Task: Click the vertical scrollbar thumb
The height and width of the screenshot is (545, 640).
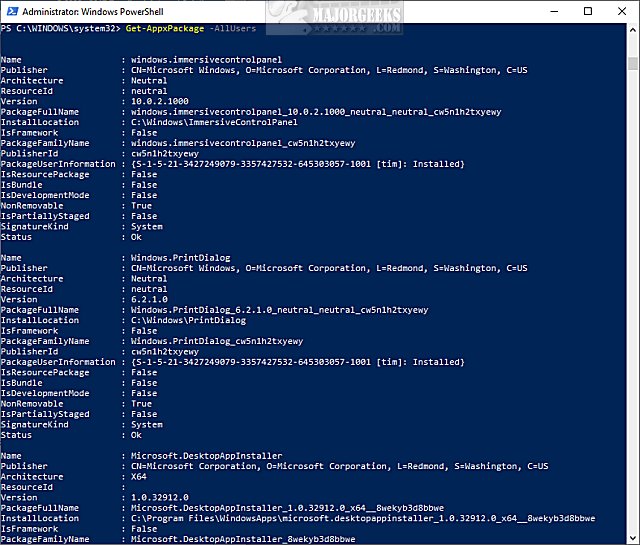Action: tap(632, 62)
